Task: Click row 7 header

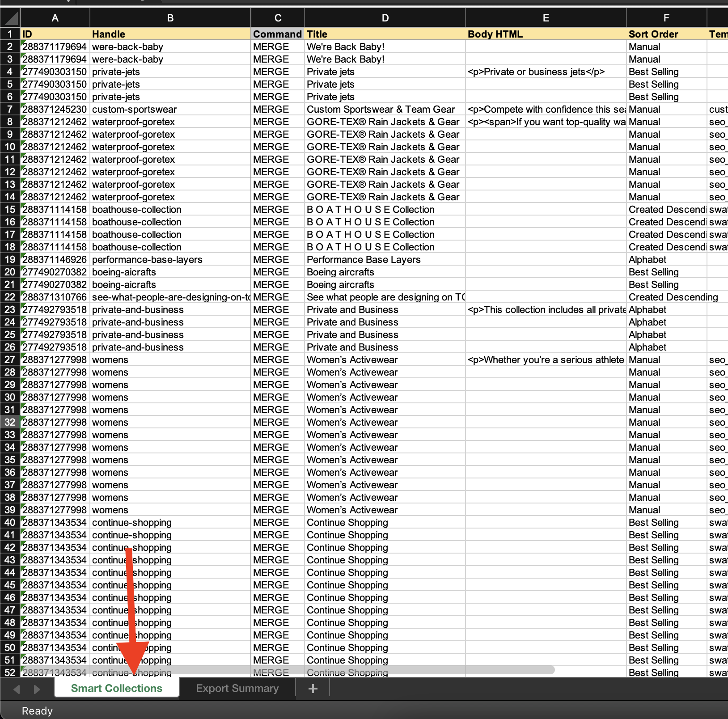Action: pos(10,110)
